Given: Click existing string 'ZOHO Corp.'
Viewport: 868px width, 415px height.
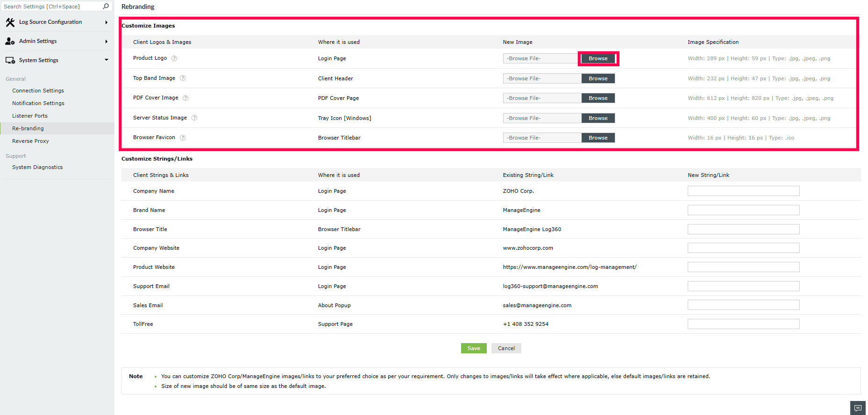Looking at the screenshot, I should point(519,191).
